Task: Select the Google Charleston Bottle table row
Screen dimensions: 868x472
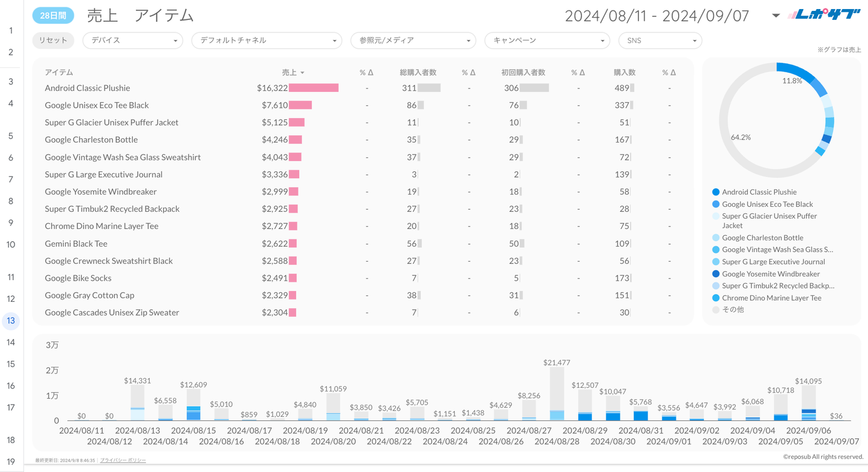Action: point(91,139)
